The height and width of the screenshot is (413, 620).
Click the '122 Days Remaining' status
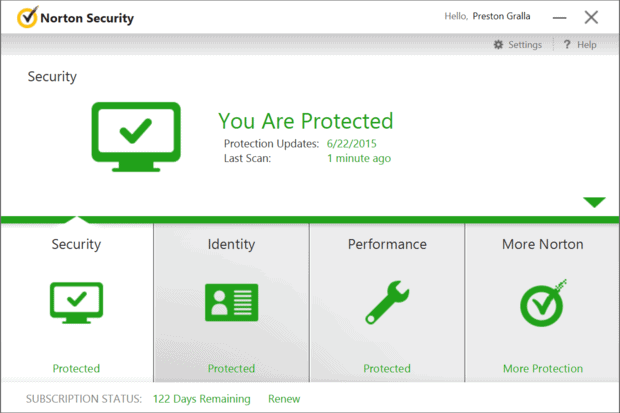(x=202, y=399)
